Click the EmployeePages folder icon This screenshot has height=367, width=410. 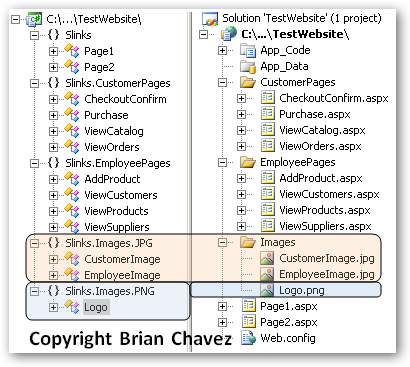coord(248,162)
